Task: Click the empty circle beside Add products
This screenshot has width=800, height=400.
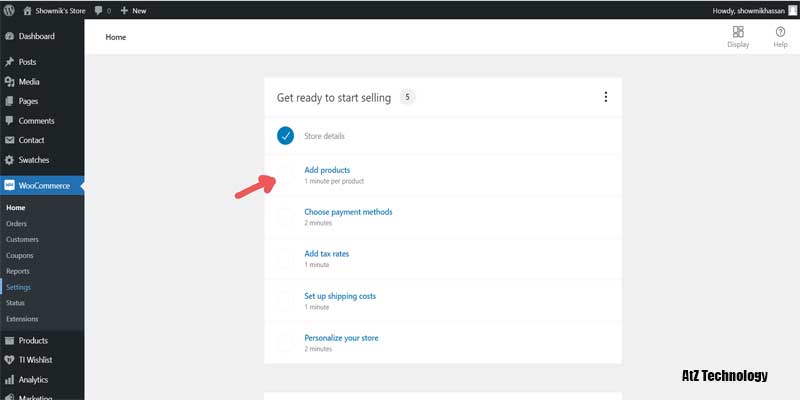Action: 286,176
